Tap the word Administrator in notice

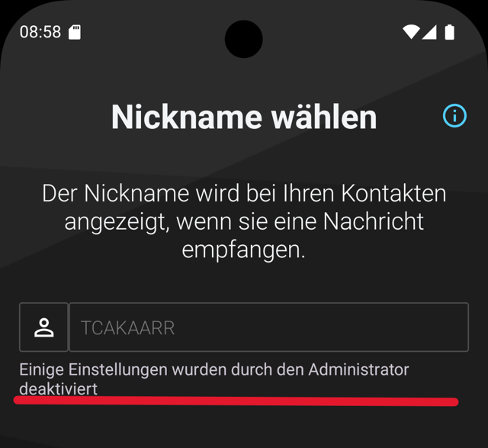click(358, 369)
